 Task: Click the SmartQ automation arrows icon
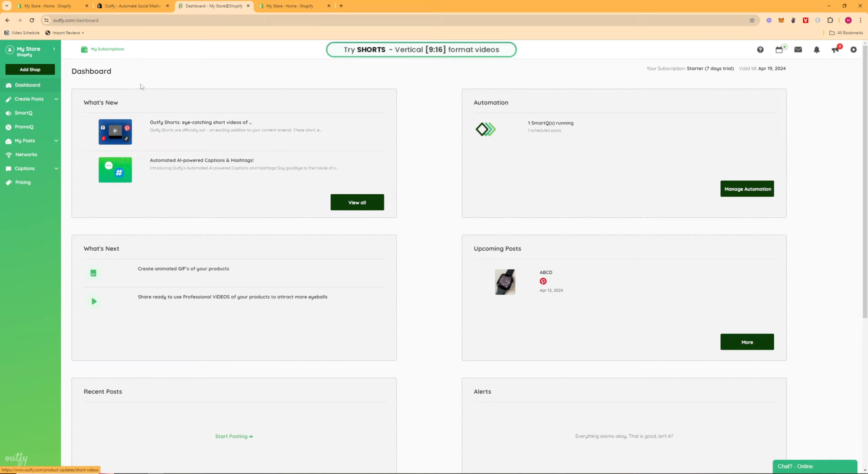click(485, 129)
